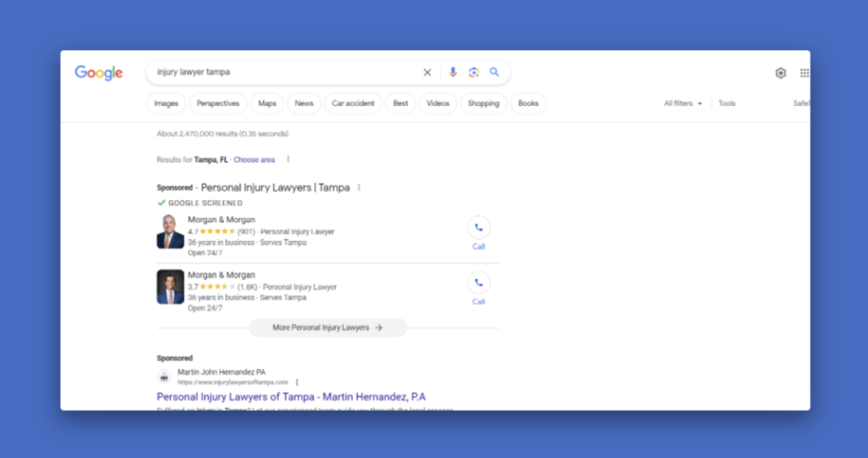Open three-dot menu beside Choose area
The width and height of the screenshot is (868, 458).
coord(288,159)
